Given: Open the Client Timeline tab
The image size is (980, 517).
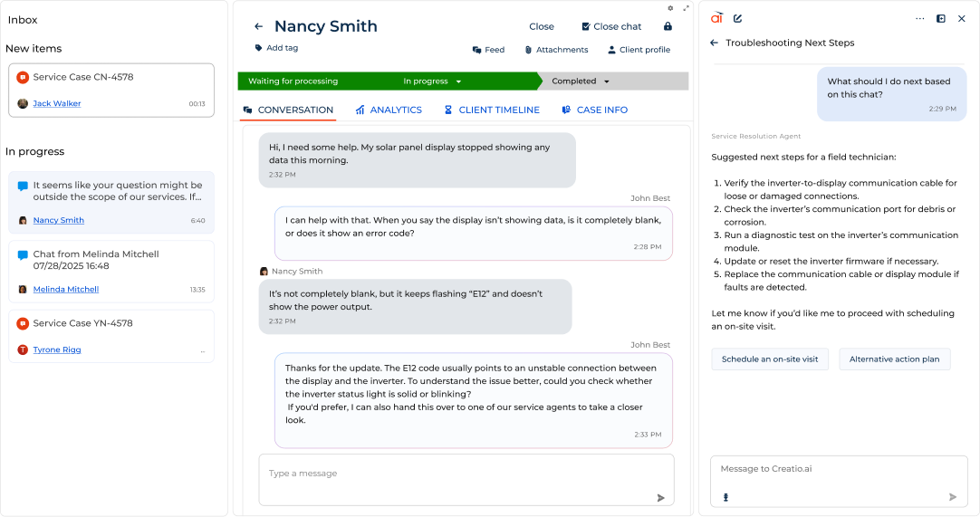Looking at the screenshot, I should (x=492, y=110).
